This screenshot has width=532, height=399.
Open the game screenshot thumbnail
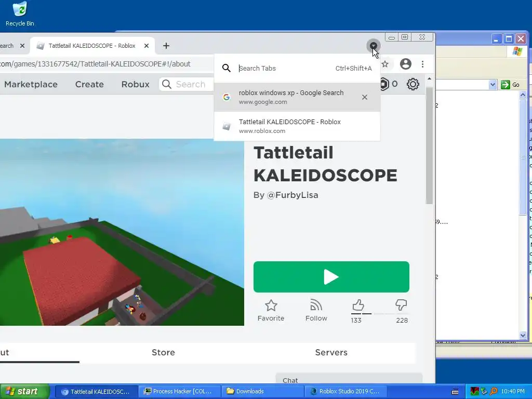point(122,232)
